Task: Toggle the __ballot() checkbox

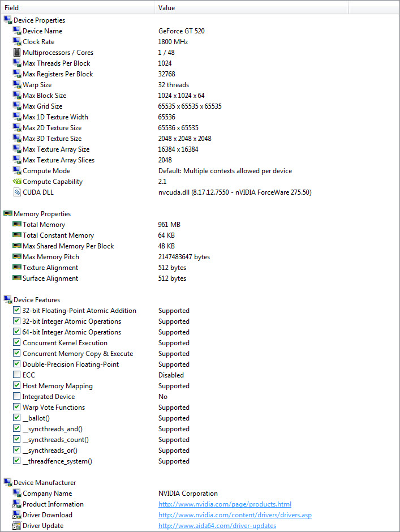Action: click(x=16, y=418)
